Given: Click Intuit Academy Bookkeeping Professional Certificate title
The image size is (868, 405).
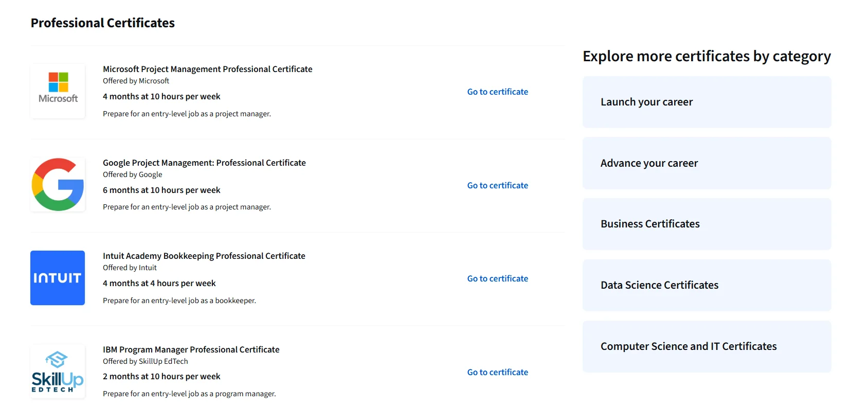Looking at the screenshot, I should pos(204,256).
